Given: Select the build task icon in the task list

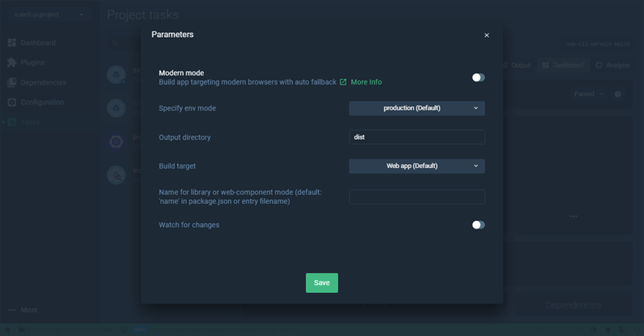Looking at the screenshot, I should [117, 108].
